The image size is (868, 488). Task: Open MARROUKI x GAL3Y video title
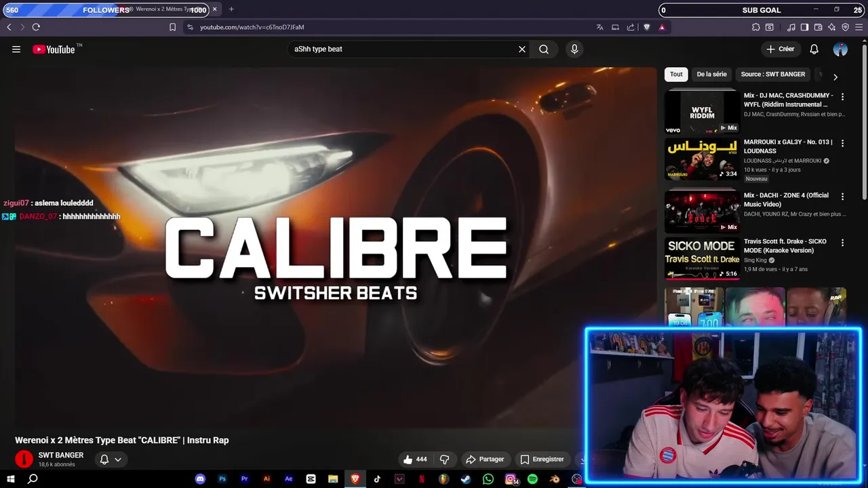[788, 146]
